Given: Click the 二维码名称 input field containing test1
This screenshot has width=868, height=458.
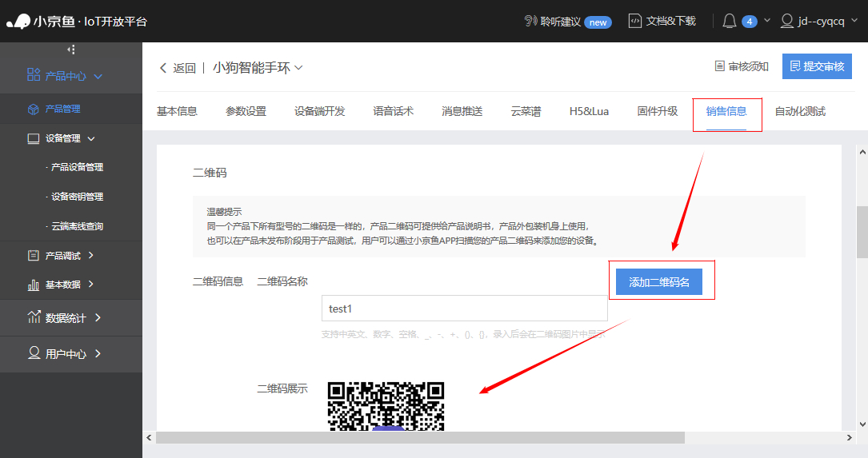Looking at the screenshot, I should 464,309.
